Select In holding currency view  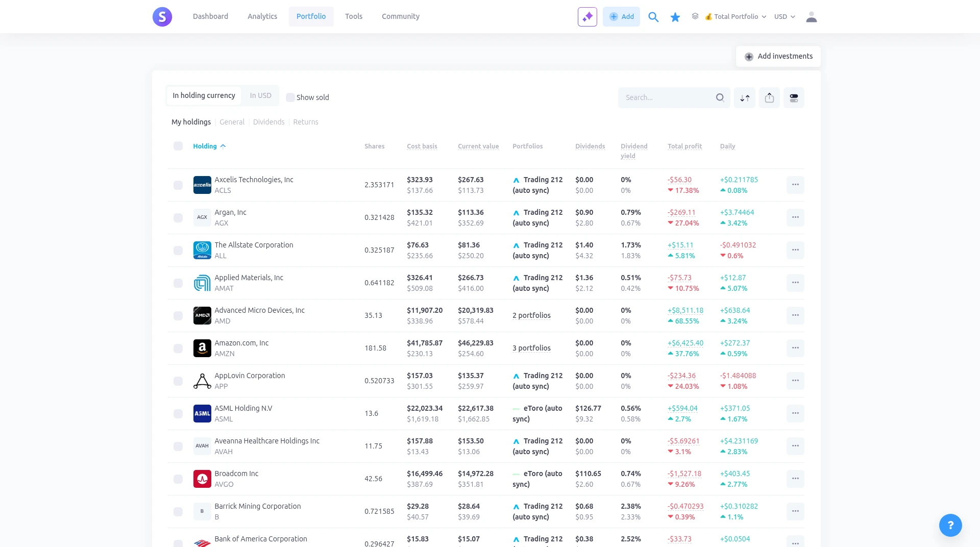[204, 96]
